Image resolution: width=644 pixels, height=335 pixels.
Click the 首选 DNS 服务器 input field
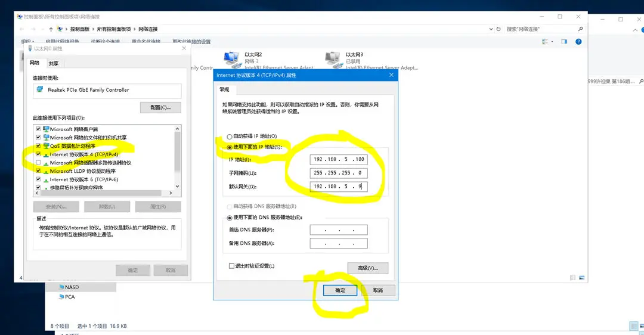click(x=339, y=230)
